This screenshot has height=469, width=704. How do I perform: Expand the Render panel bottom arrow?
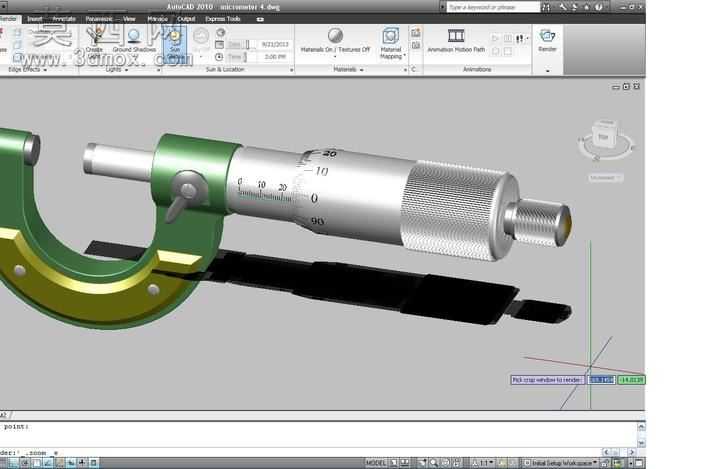click(547, 71)
